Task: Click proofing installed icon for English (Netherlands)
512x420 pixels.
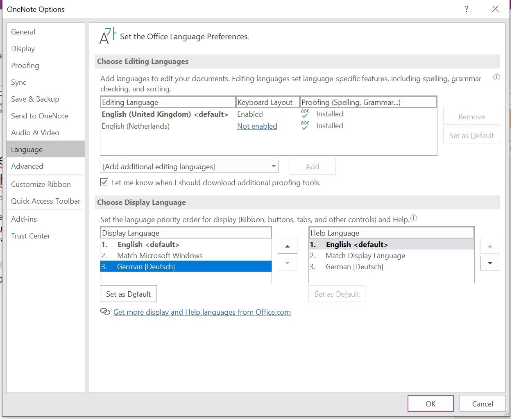Action: [x=305, y=125]
